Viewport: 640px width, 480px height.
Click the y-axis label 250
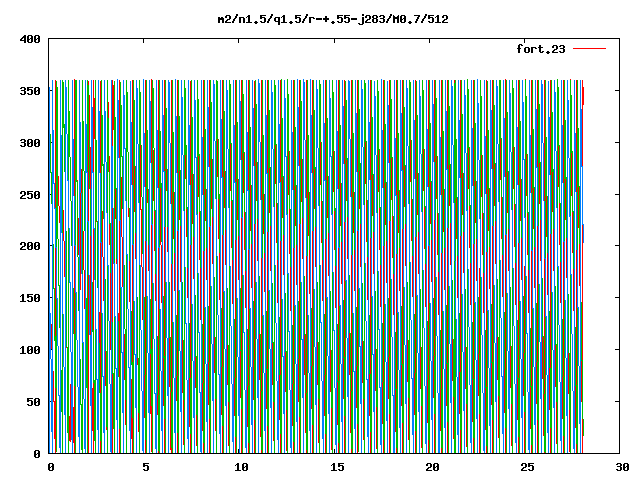pos(30,195)
